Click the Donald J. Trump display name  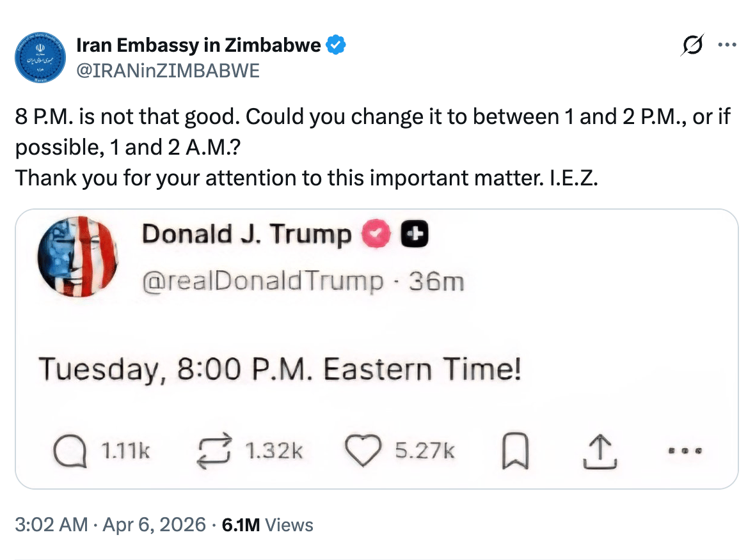[246, 235]
